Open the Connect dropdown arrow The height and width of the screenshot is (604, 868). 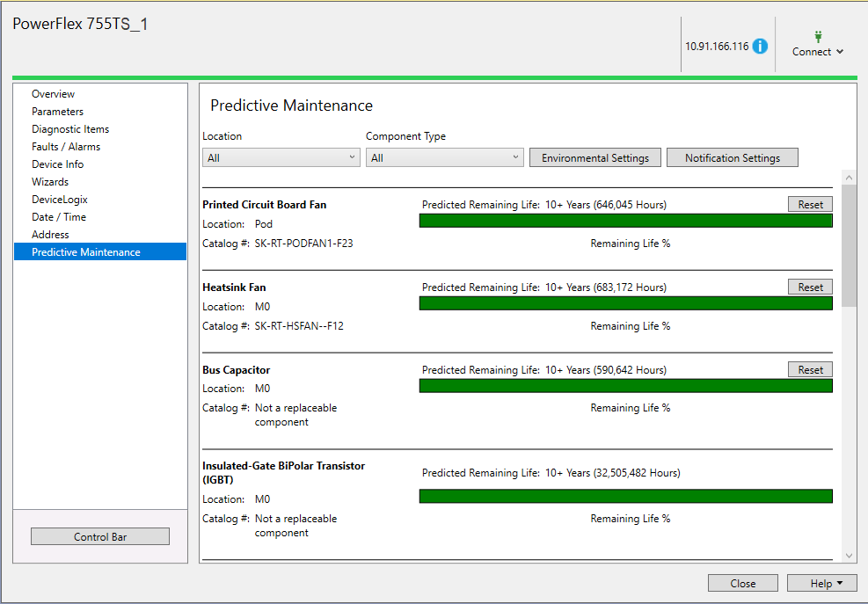click(840, 52)
